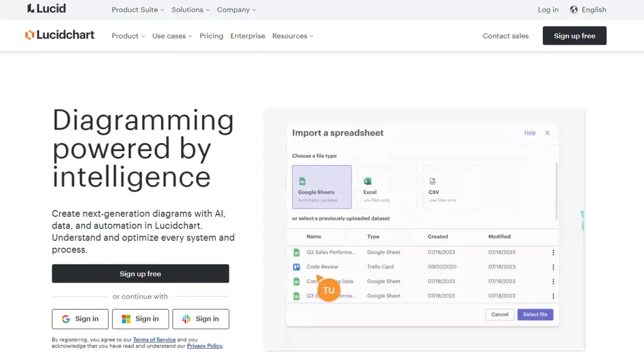
Task: Click the 09/07/2020 created date
Action: click(442, 267)
